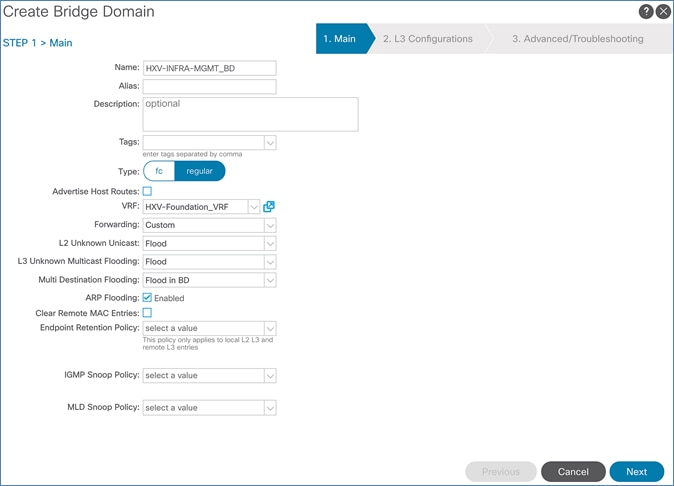This screenshot has width=674, height=486.
Task: Disable the ARP Flooding checkbox
Action: coord(147,297)
